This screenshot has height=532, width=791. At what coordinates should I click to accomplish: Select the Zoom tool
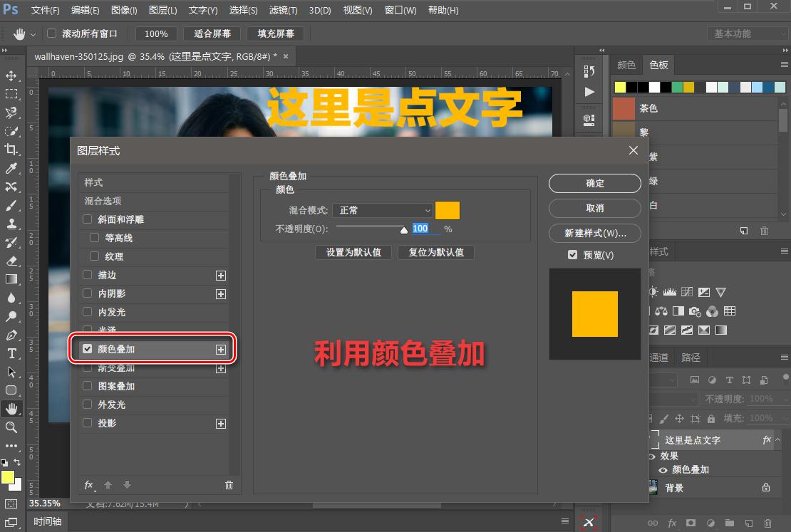coord(11,427)
